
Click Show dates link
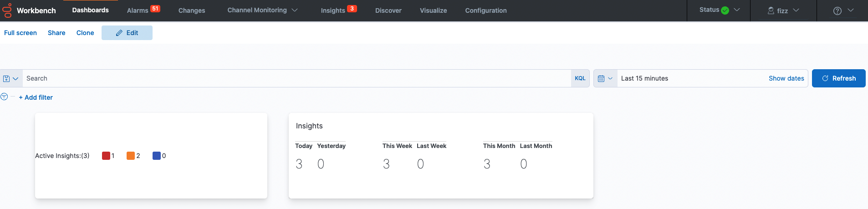[x=786, y=78]
